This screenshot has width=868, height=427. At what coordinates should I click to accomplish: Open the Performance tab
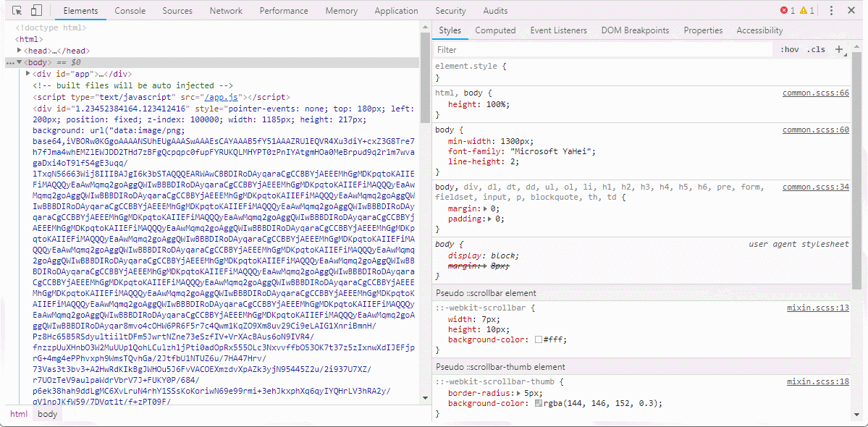(x=284, y=11)
